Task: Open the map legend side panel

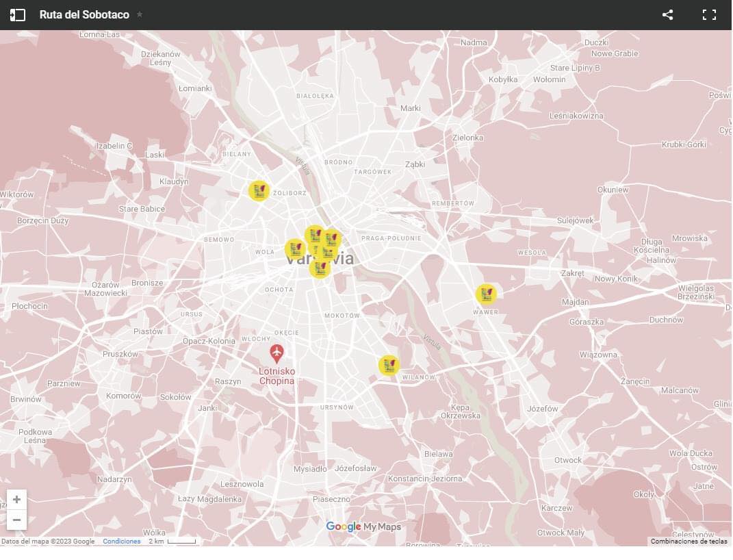Action: tap(17, 15)
